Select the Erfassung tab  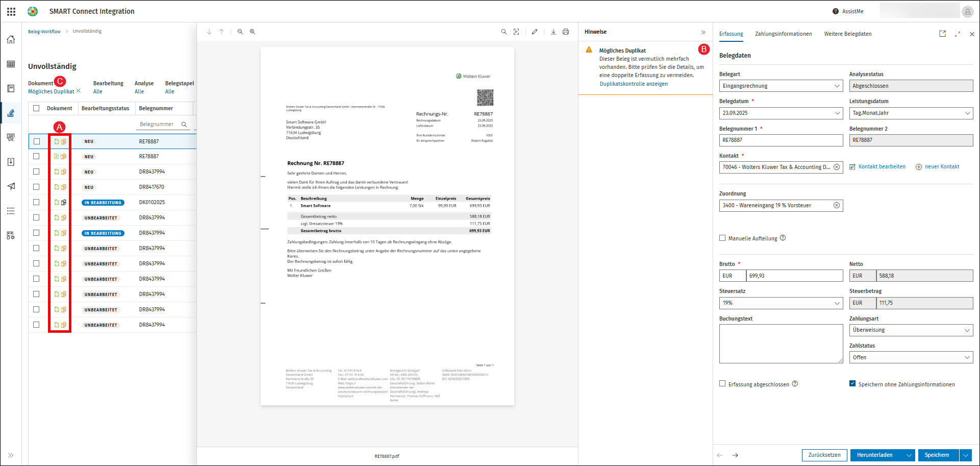click(x=731, y=34)
